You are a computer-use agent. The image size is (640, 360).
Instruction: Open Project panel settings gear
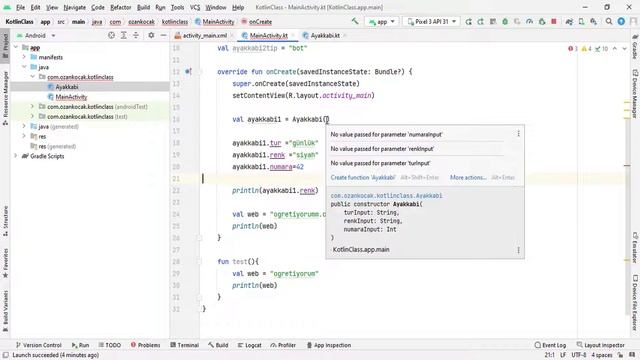[151, 36]
